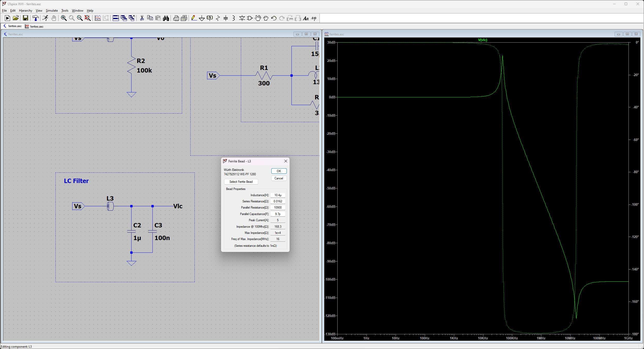Edit the Series Resistance field
The image size is (644, 349).
click(278, 201)
